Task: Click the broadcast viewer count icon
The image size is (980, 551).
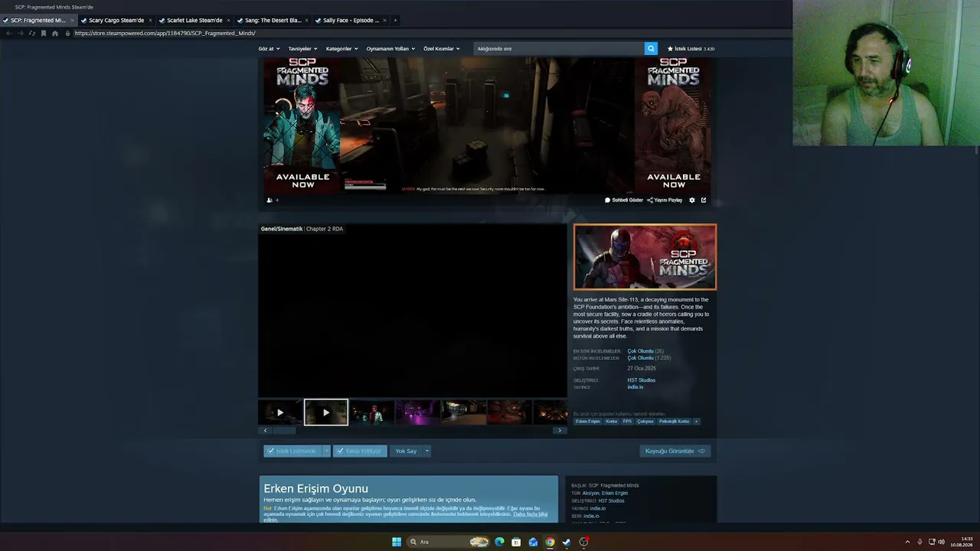Action: click(x=269, y=201)
